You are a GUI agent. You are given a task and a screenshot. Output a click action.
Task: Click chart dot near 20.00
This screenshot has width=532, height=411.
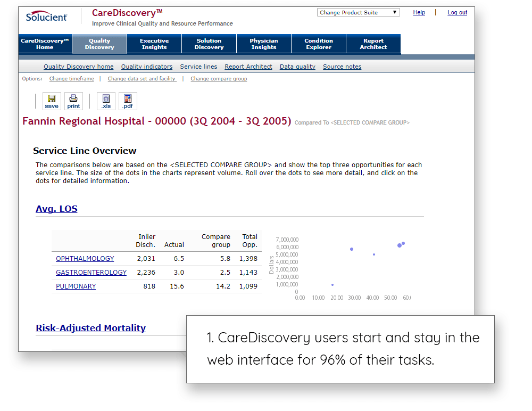click(332, 285)
